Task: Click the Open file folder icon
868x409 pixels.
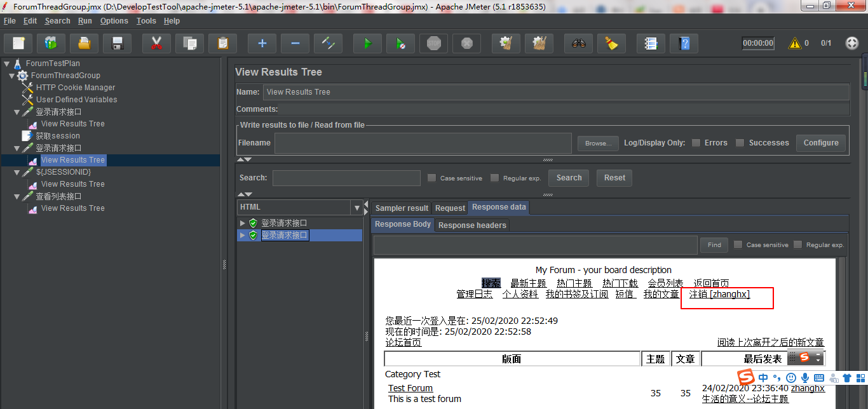Action: point(84,43)
